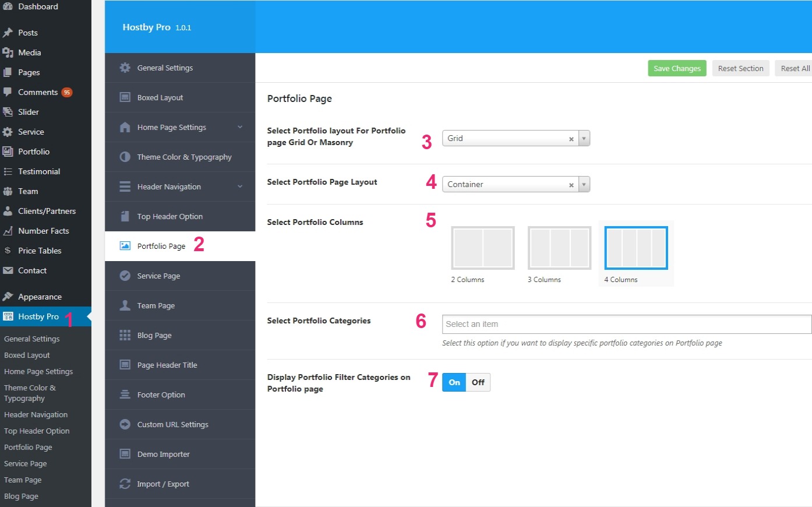Click the Service Page checkmark icon
The image size is (812, 507).
pyautogui.click(x=125, y=276)
